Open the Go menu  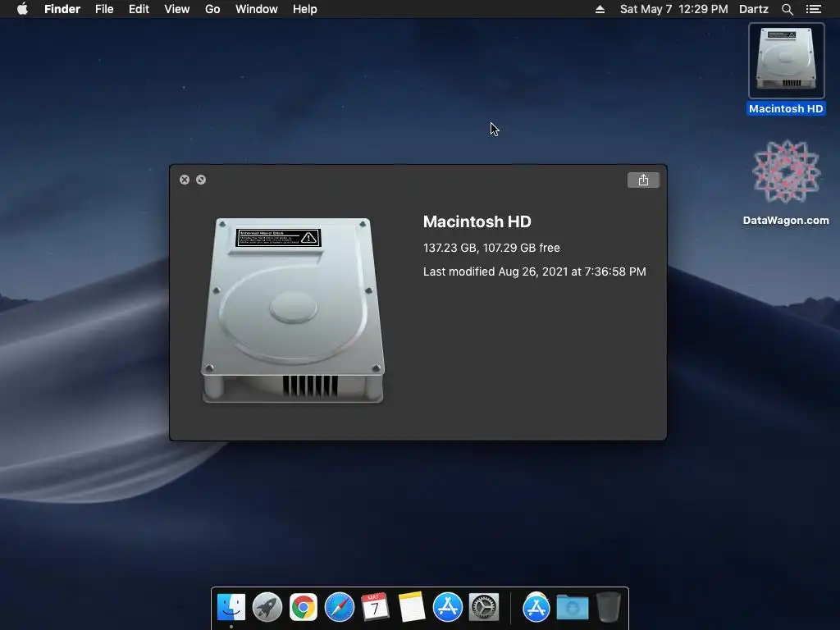click(212, 9)
